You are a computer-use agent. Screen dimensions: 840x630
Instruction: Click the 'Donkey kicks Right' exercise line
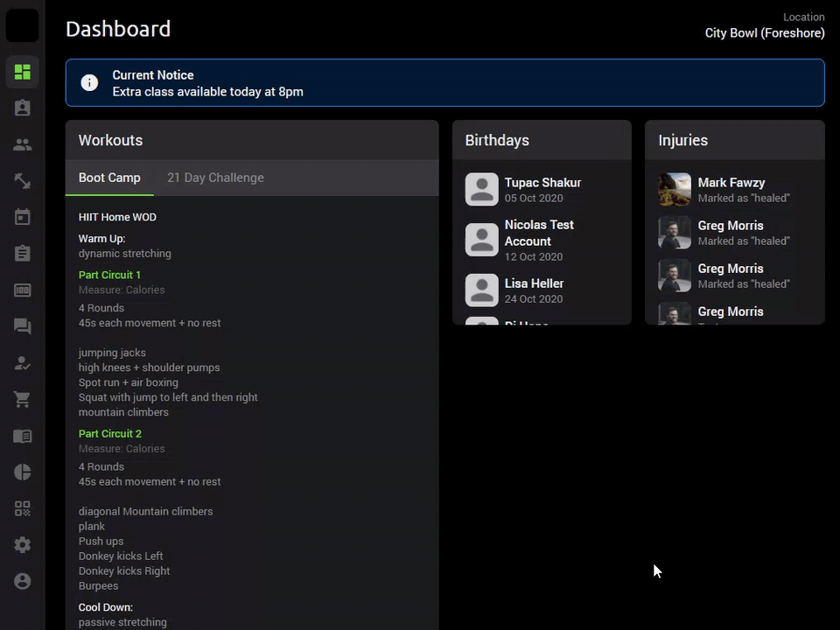pos(123,571)
